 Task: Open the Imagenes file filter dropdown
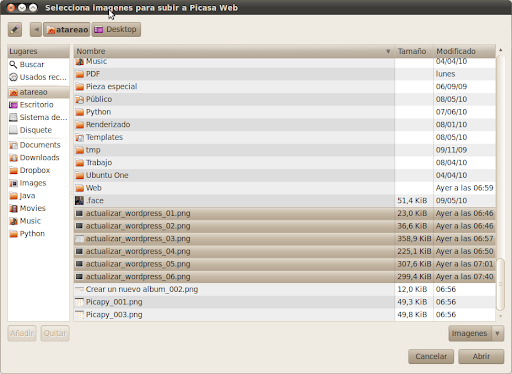tap(476, 333)
